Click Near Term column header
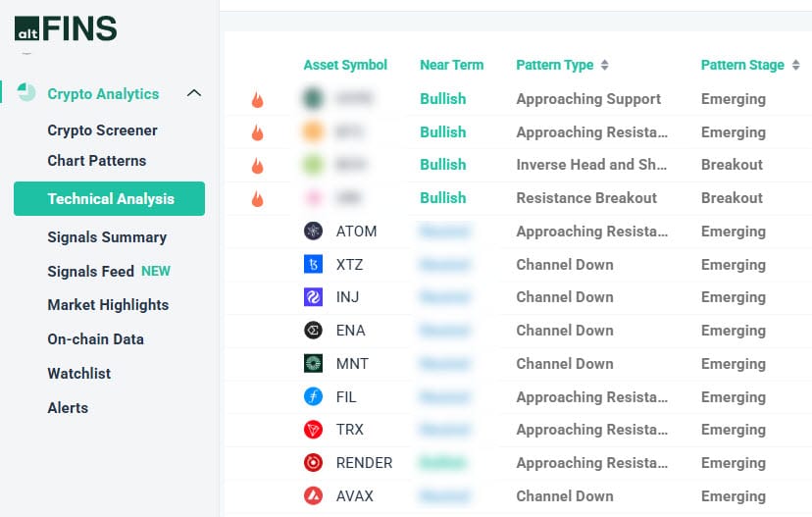 tap(451, 65)
